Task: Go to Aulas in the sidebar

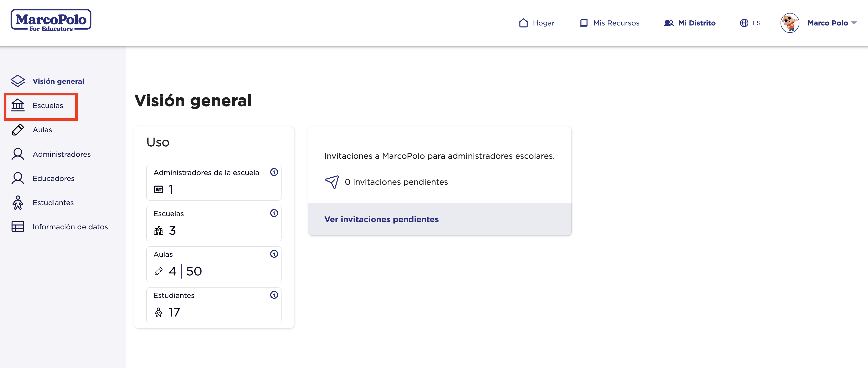Action: pos(42,130)
